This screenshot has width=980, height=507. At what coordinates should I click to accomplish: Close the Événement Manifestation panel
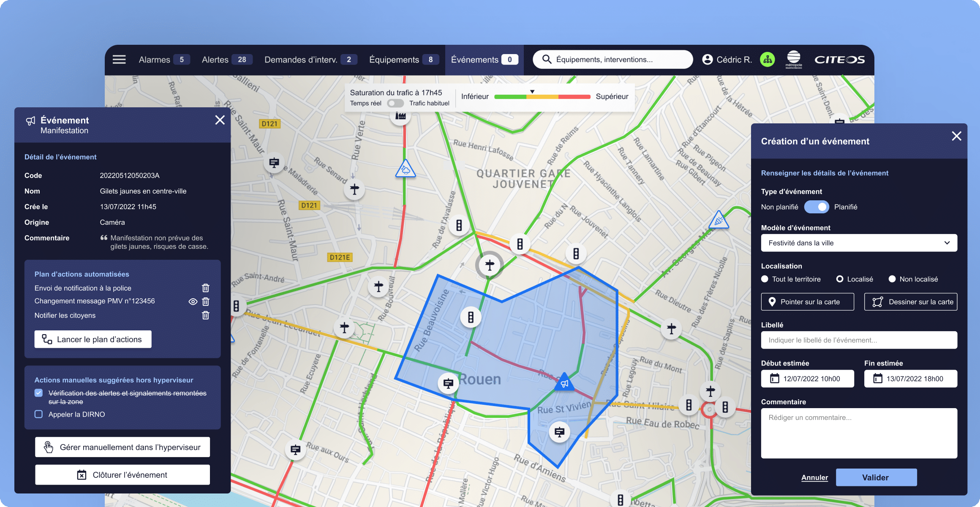220,120
